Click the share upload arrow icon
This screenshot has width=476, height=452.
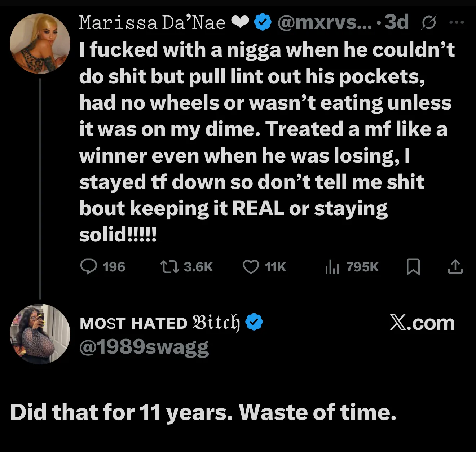[455, 267]
